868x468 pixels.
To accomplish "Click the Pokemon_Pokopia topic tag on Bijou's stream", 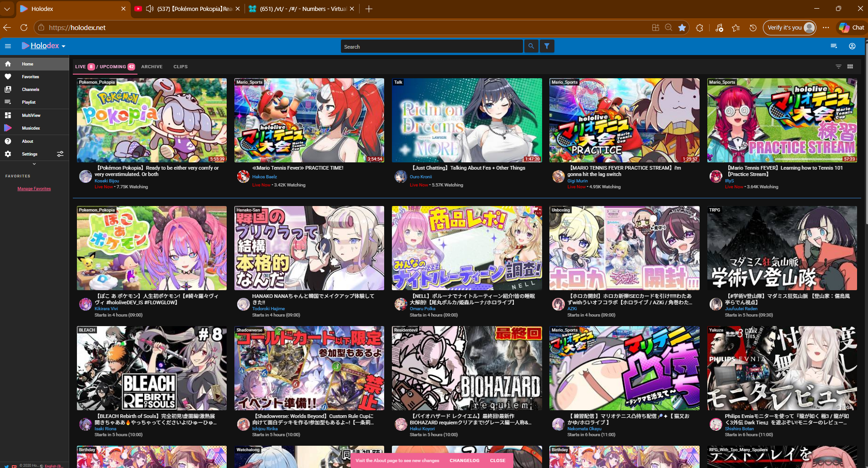I will 97,82.
